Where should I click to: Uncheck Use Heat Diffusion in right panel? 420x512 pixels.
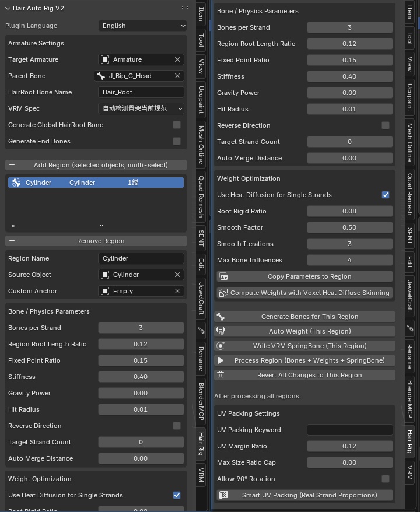tap(386, 195)
